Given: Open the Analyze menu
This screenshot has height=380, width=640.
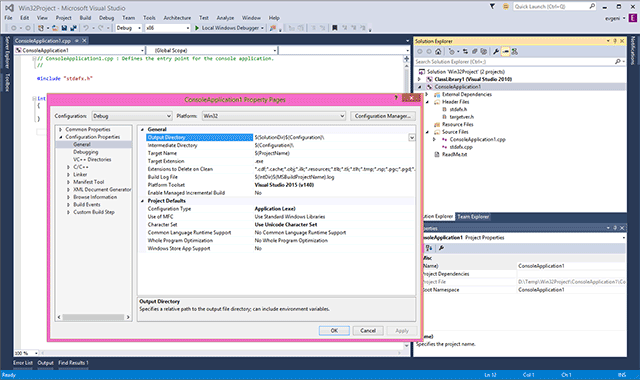Looking at the screenshot, I should (x=225, y=18).
